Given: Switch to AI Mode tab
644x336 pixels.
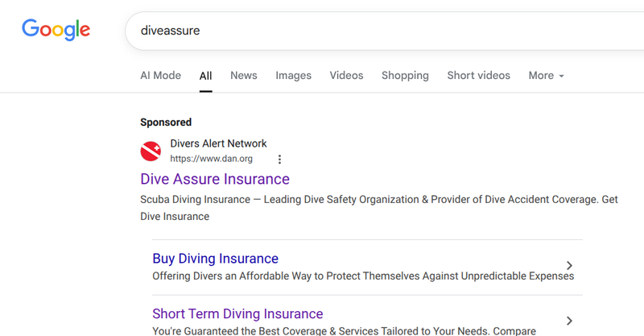Looking at the screenshot, I should (x=160, y=75).
